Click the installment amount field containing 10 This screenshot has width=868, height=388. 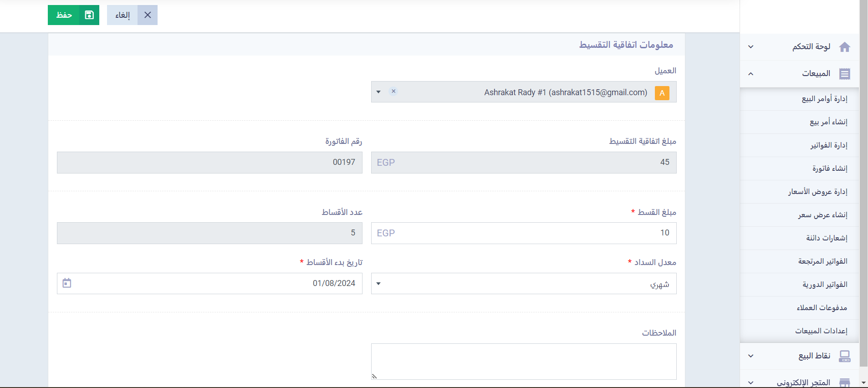523,233
